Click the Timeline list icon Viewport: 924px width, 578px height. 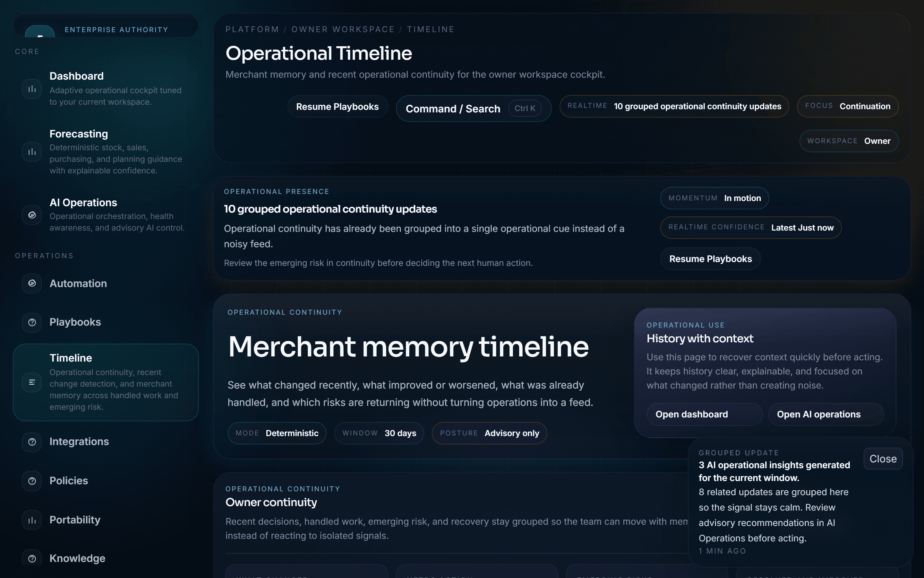pyautogui.click(x=32, y=382)
